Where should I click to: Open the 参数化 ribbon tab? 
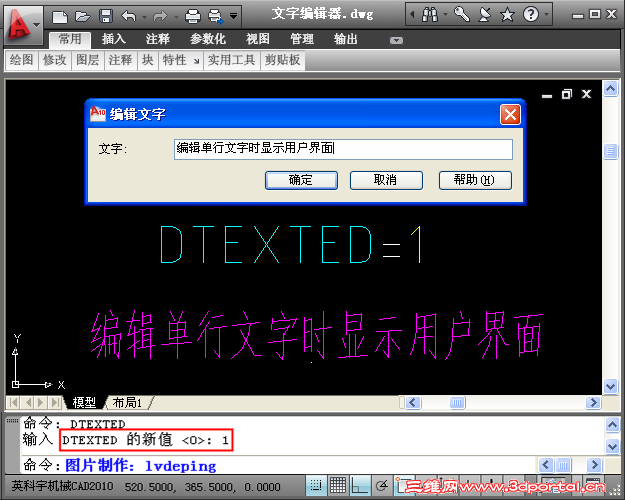pyautogui.click(x=208, y=39)
